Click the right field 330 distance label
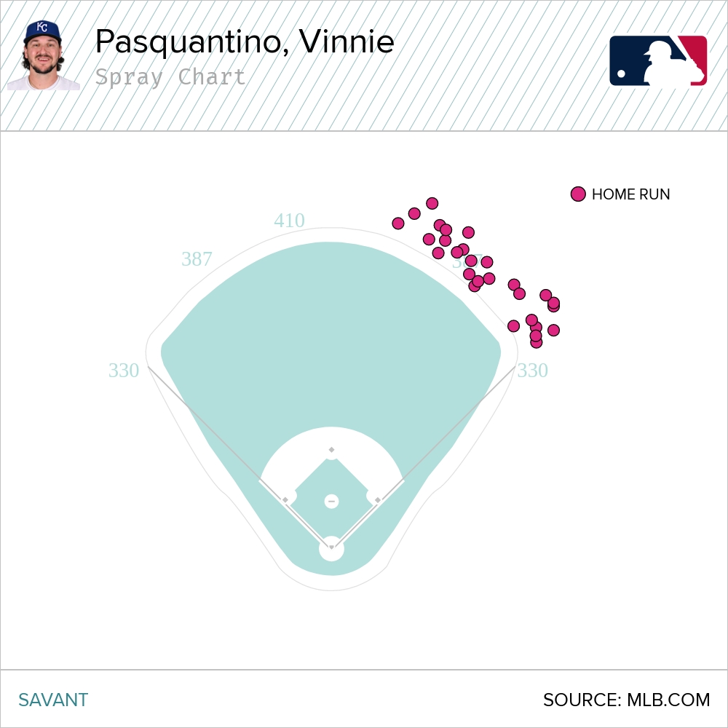Viewport: 728px width, 728px height. click(532, 371)
